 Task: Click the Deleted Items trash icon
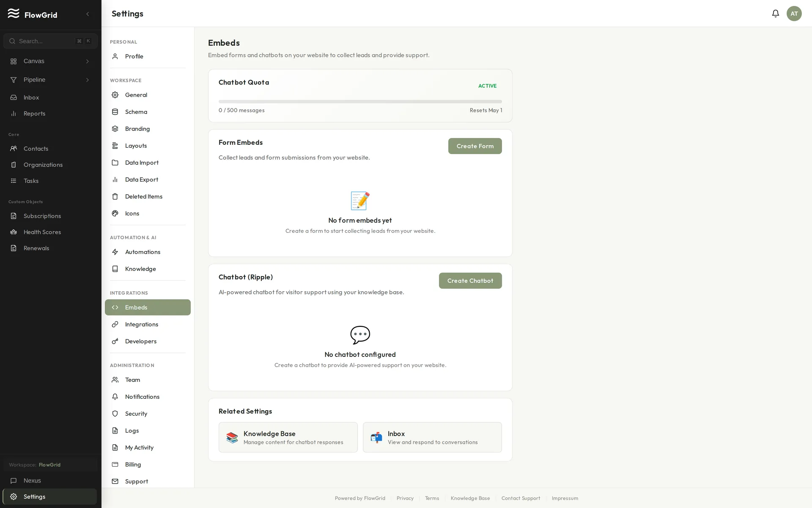pyautogui.click(x=115, y=196)
